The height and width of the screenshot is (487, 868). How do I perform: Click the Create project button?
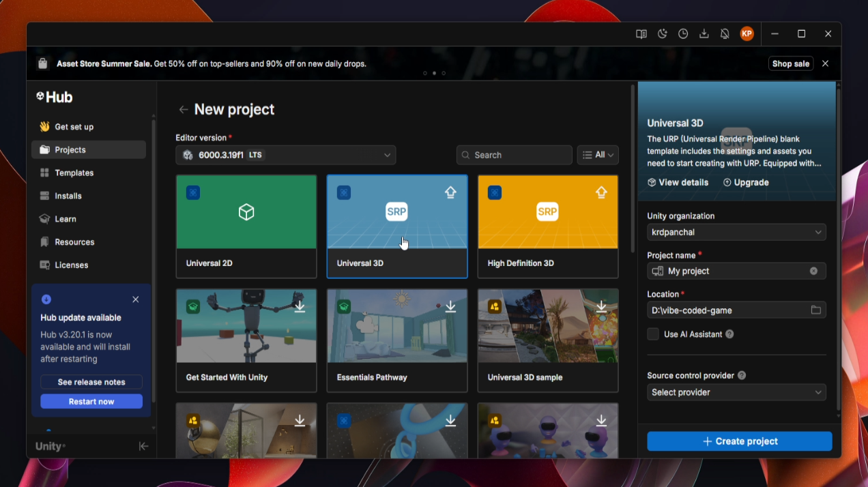point(740,441)
